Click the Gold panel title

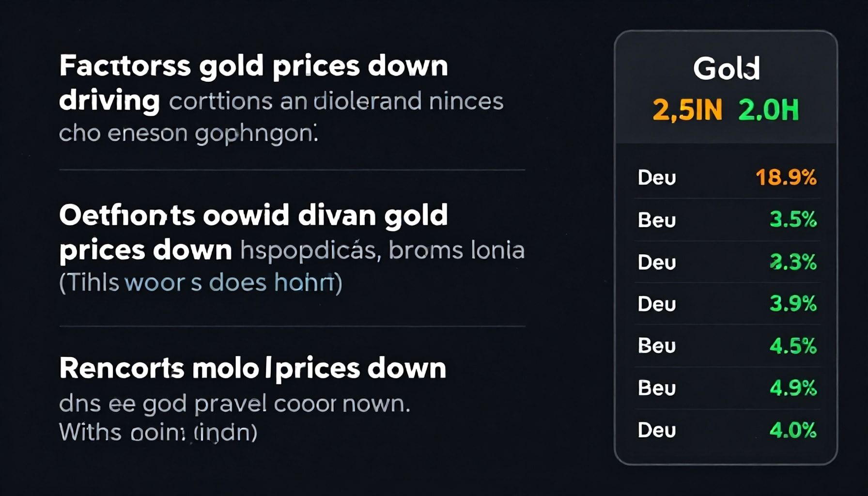point(726,69)
